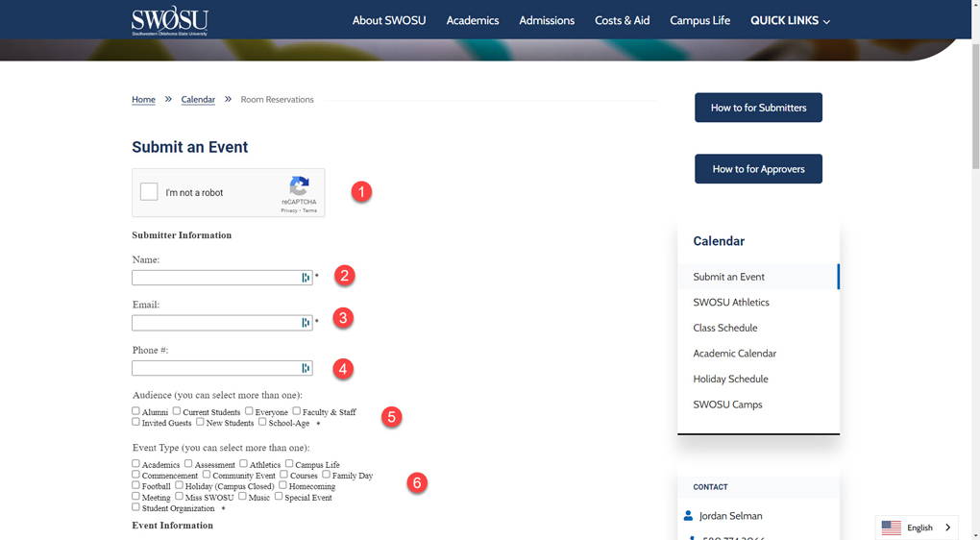The height and width of the screenshot is (540, 980).
Task: Click inside the Email input field
Action: click(x=222, y=323)
